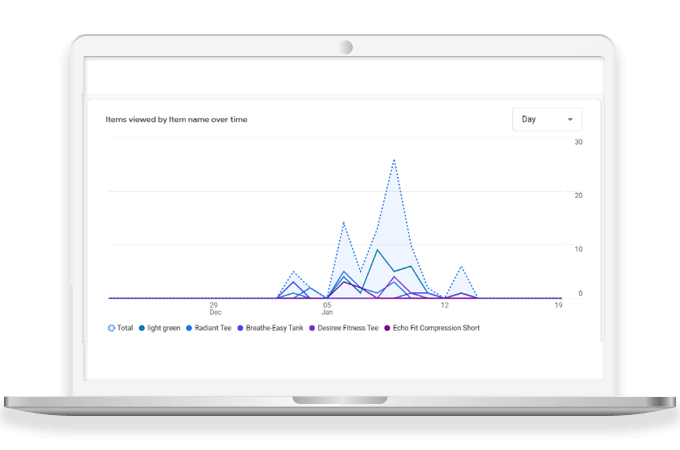This screenshot has height=450, width=680.
Task: Click the 12 x-axis date label
Action: 445,305
